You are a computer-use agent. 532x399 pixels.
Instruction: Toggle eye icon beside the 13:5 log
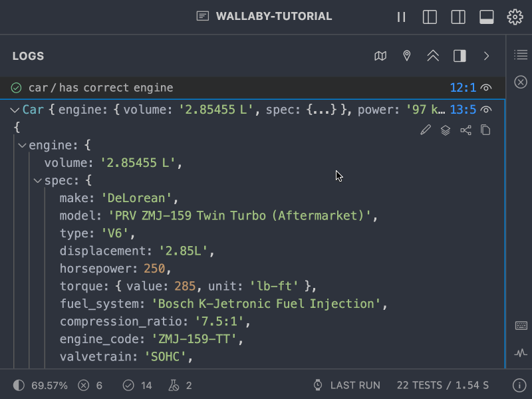click(486, 110)
